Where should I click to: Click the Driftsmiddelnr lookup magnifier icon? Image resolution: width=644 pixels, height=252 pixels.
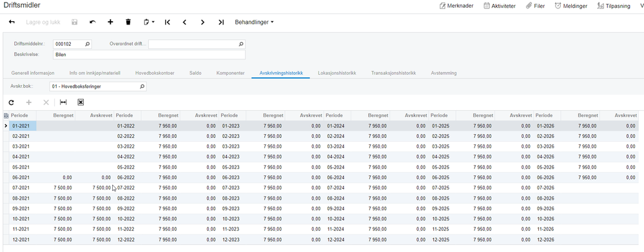click(87, 44)
